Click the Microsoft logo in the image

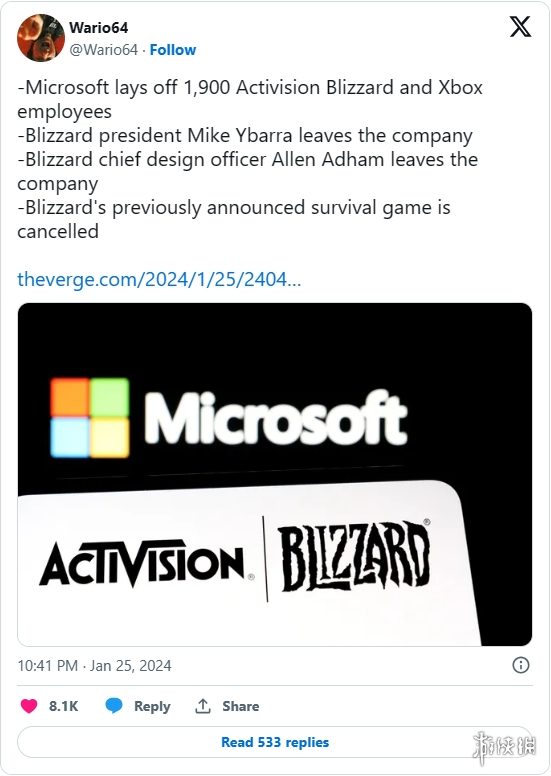point(228,418)
